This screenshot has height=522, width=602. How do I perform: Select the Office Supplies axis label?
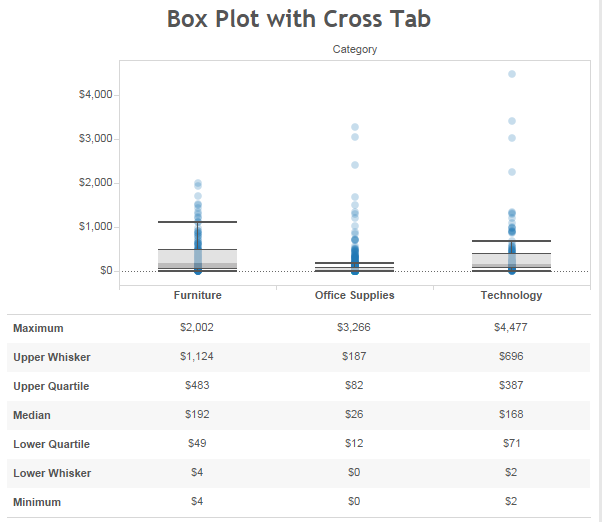355,295
